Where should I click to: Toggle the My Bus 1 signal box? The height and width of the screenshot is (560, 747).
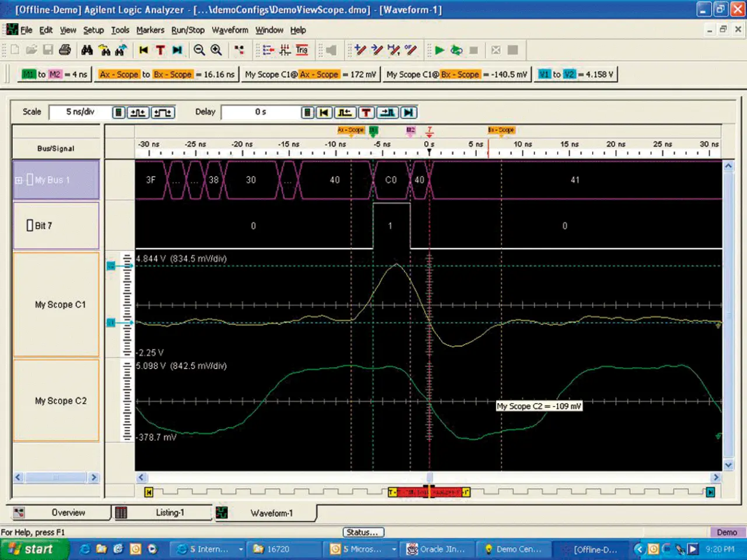pyautogui.click(x=30, y=180)
